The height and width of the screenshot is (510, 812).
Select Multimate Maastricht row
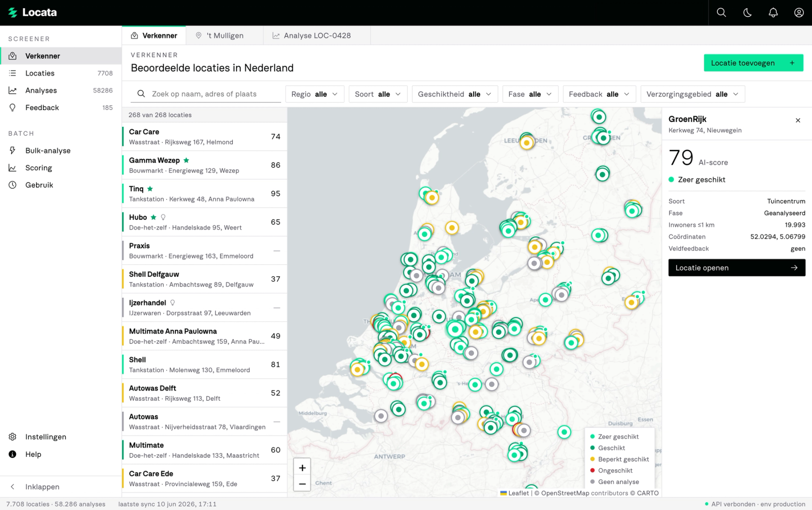pos(204,450)
